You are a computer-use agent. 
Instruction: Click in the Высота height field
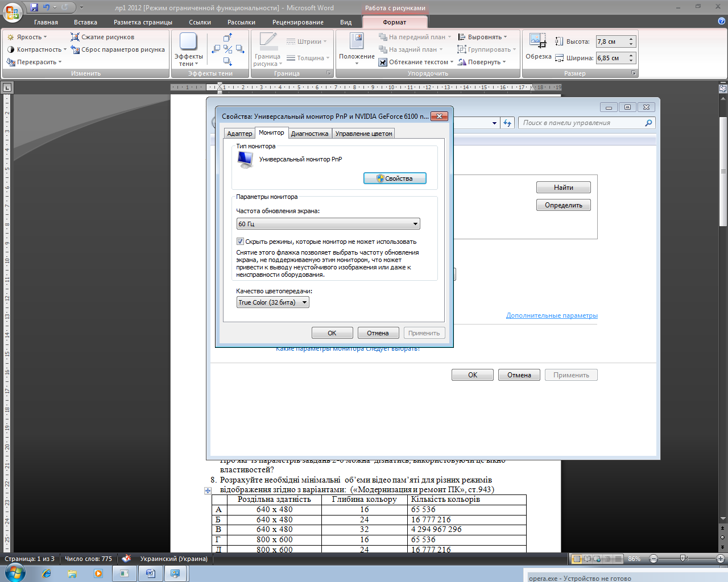[611, 41]
